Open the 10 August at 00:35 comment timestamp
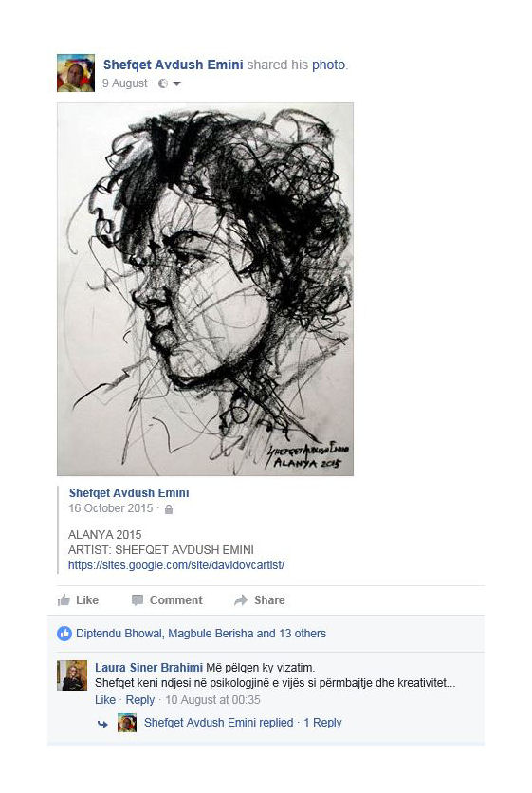The image size is (532, 793). point(213,699)
